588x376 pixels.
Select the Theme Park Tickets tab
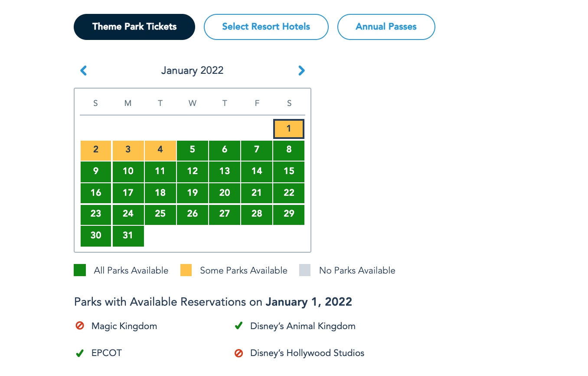click(x=134, y=27)
